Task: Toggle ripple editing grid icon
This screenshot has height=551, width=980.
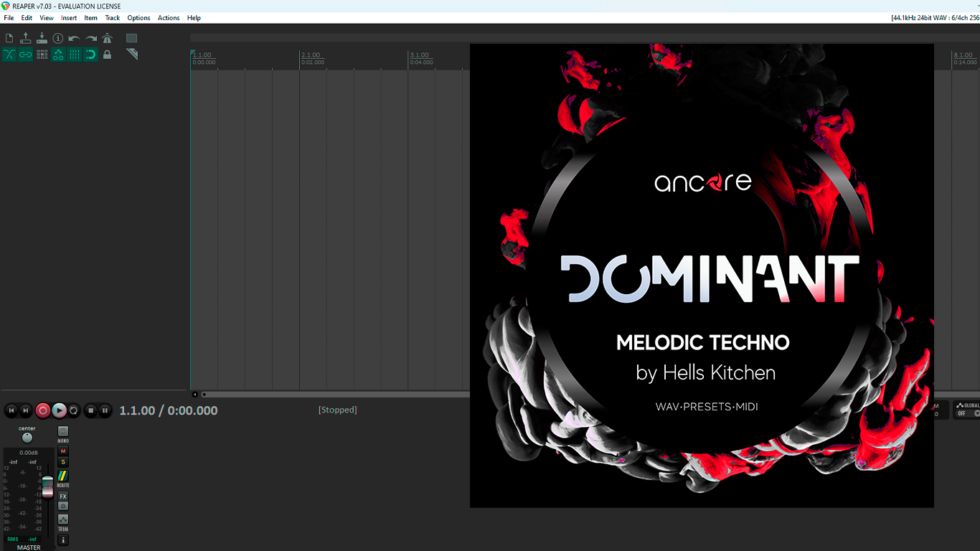Action: 42,55
